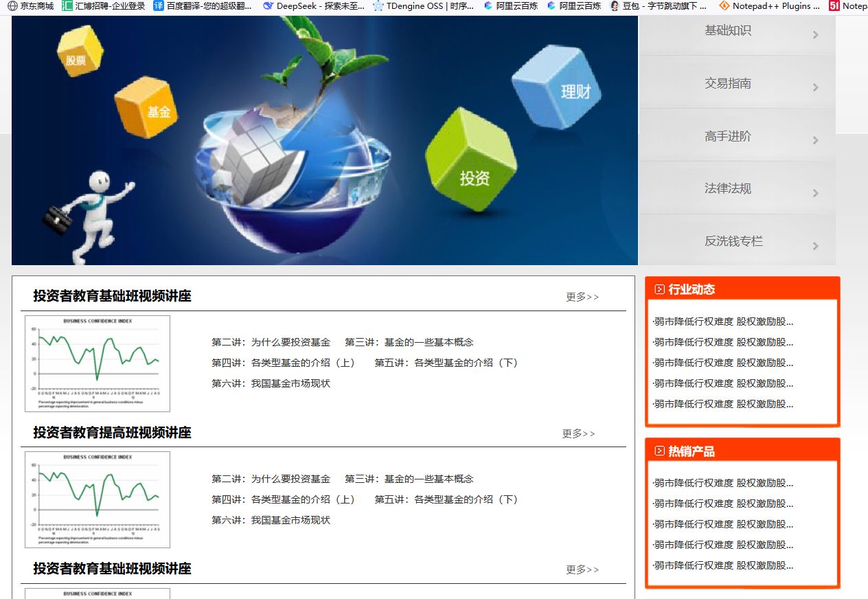Open the fifth item under 热销产品
Image resolution: width=868 pixels, height=599 pixels.
(x=723, y=566)
